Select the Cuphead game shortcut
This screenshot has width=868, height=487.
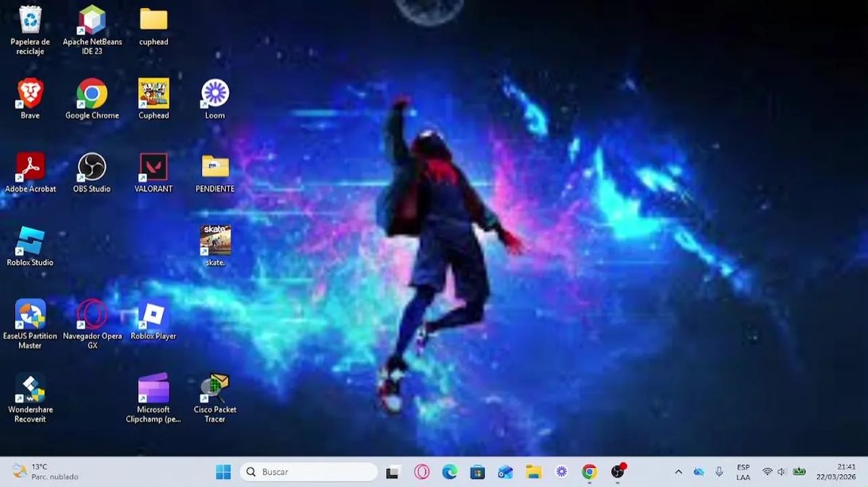[x=153, y=99]
